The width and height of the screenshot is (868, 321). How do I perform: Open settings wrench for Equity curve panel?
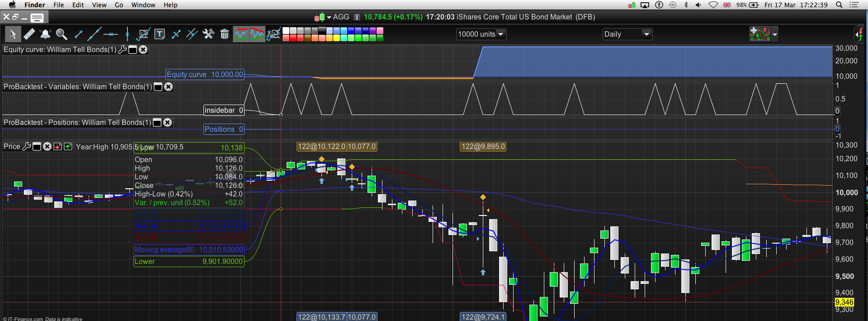[x=123, y=50]
